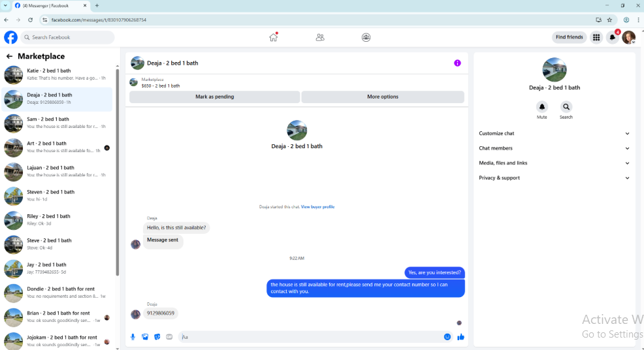The image size is (644, 350).
Task: Go back from Marketplace chats list
Action: (9, 56)
